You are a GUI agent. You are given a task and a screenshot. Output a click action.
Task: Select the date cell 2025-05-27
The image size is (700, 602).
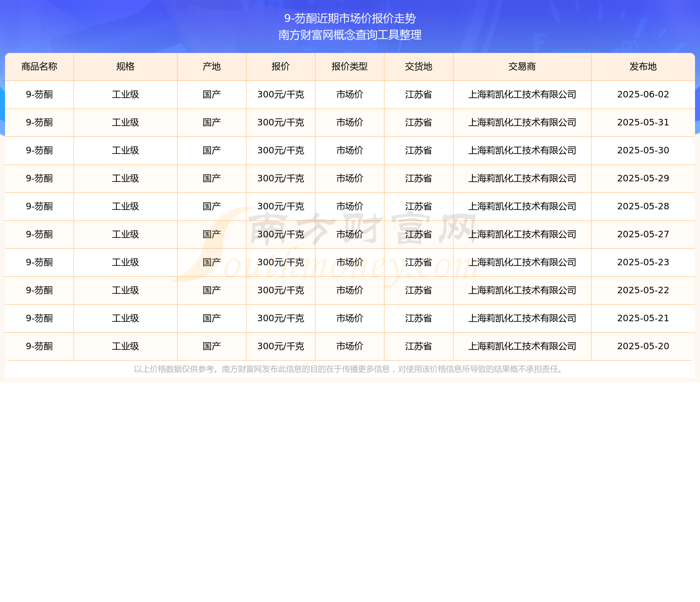tap(643, 234)
